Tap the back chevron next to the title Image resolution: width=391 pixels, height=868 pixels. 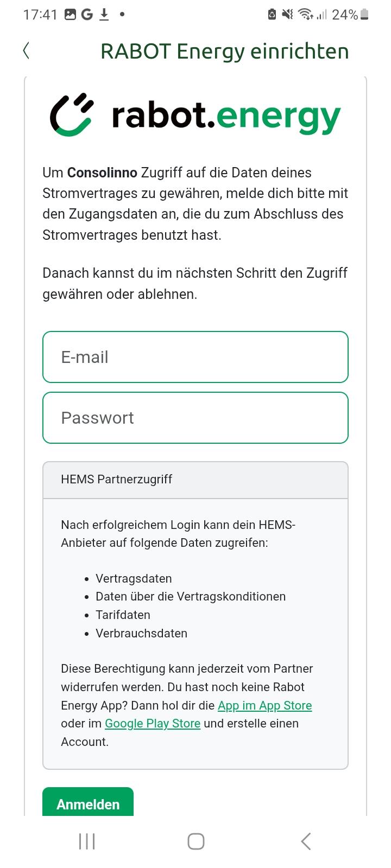click(27, 50)
